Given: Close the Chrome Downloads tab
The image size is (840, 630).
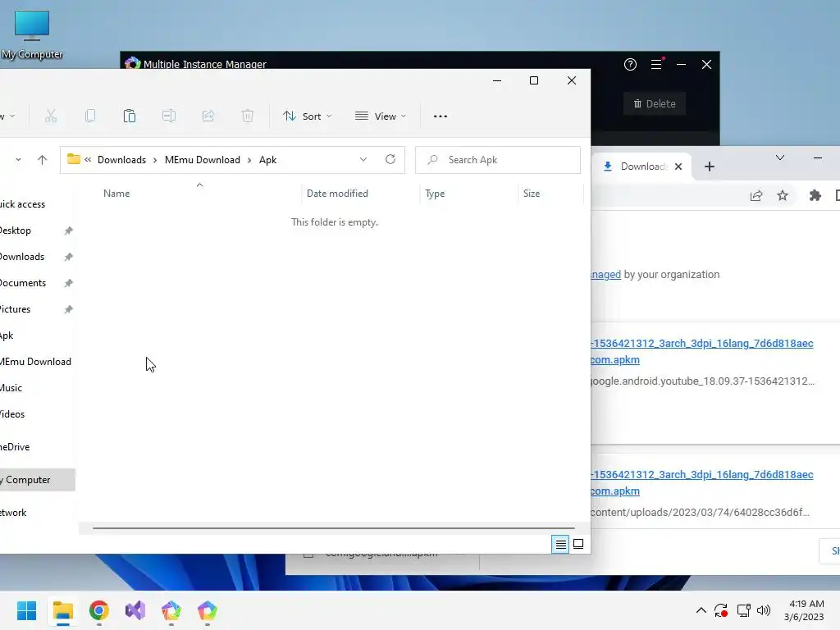Looking at the screenshot, I should click(678, 167).
